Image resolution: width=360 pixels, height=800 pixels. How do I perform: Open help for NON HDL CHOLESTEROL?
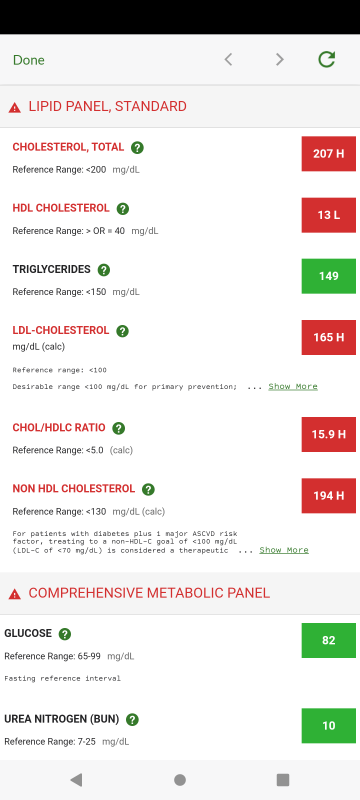(x=148, y=489)
